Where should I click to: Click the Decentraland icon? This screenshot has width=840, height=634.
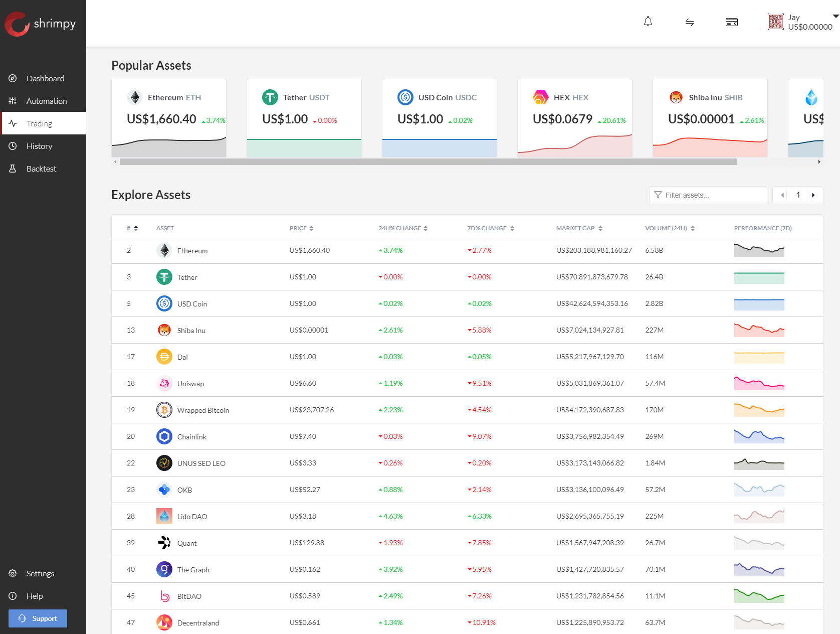164,622
